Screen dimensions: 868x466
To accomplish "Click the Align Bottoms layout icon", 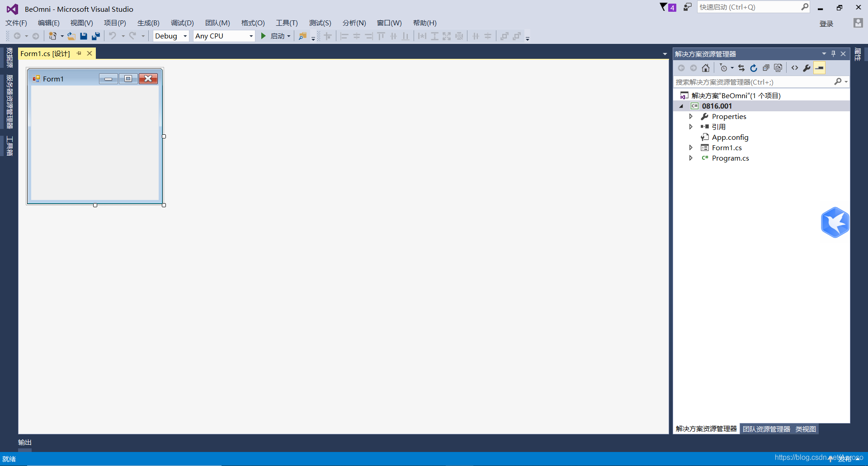I will point(406,36).
